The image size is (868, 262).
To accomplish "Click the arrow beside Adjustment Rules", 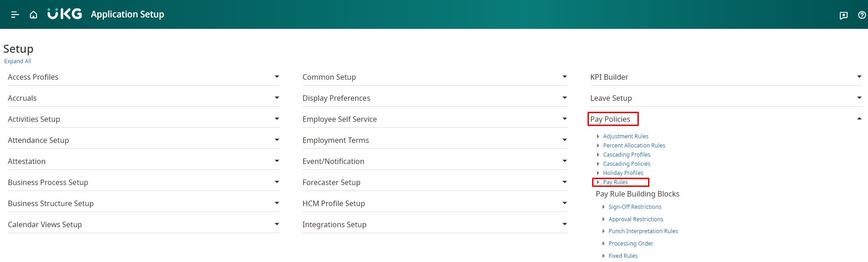I will click(598, 136).
